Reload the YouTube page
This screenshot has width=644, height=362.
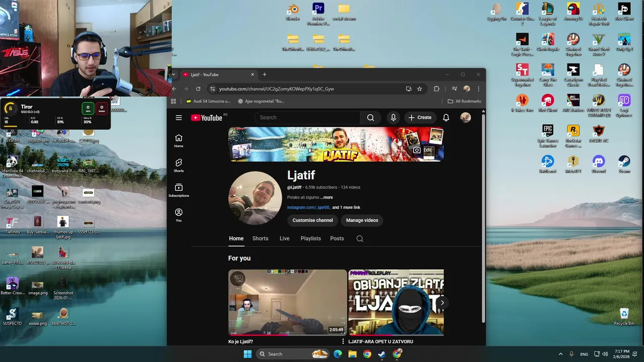coord(198,89)
